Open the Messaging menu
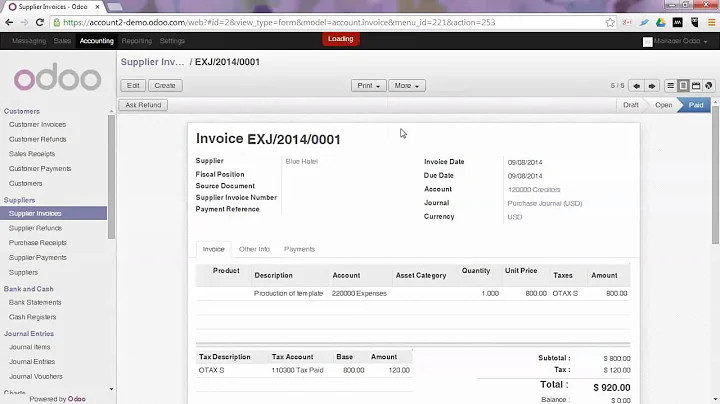 click(29, 41)
